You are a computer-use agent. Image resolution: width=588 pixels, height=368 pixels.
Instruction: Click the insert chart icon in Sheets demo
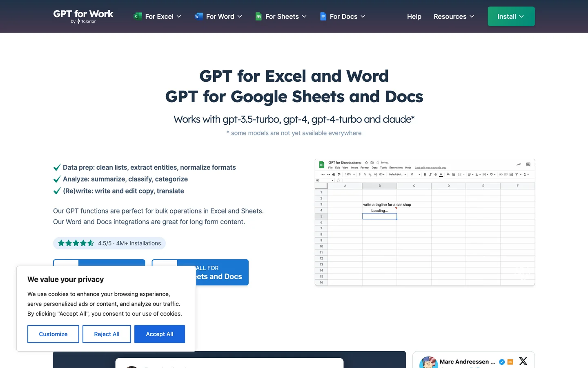pos(511,175)
